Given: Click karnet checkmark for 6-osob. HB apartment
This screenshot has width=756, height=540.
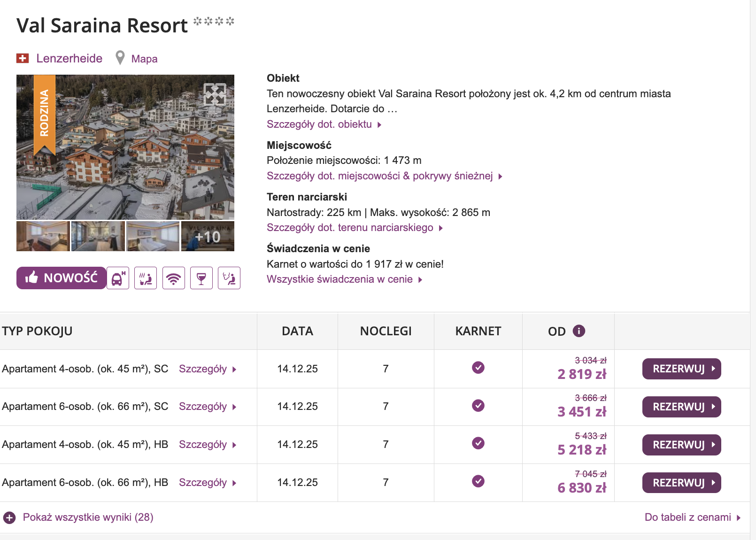Looking at the screenshot, I should (x=478, y=481).
